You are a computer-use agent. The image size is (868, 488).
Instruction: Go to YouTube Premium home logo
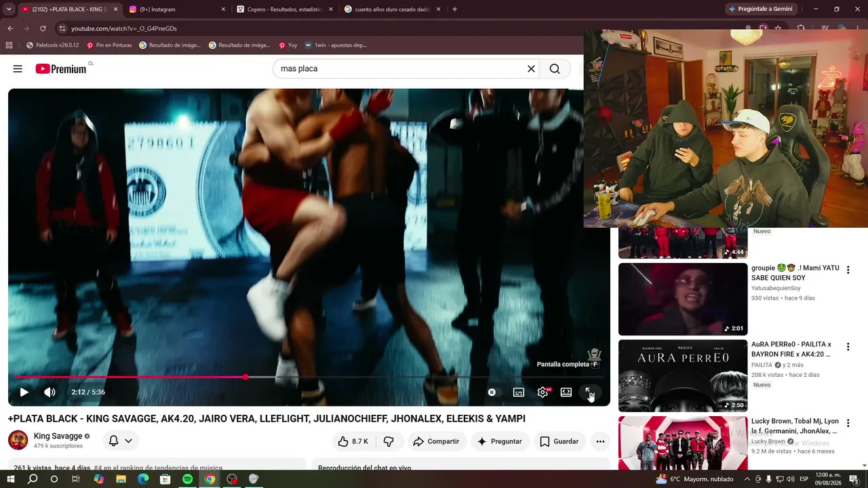point(61,68)
